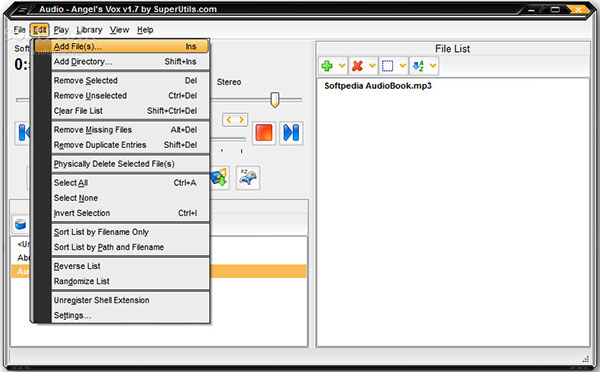Click the green plus Add files icon

(327, 66)
